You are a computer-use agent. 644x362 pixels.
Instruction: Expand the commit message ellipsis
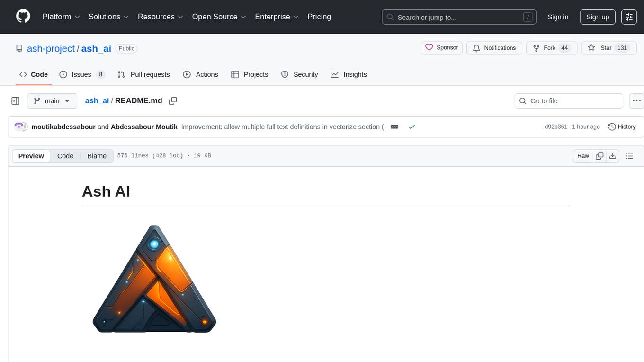[x=394, y=127]
